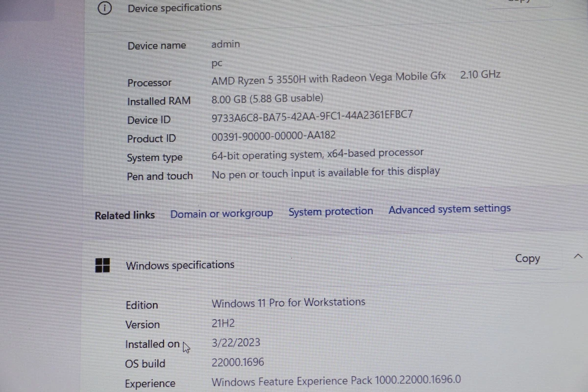Click the 'Product ID' label

tap(151, 139)
